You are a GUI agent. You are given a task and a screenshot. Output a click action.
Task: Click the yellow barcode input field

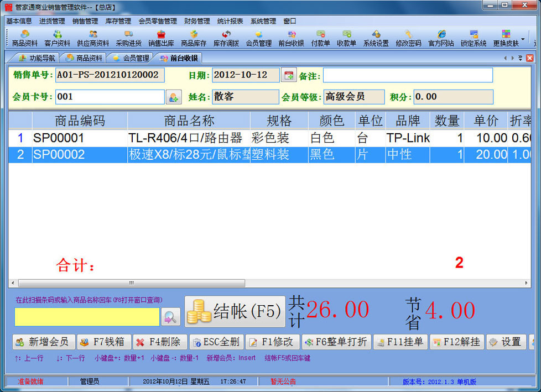87,317
